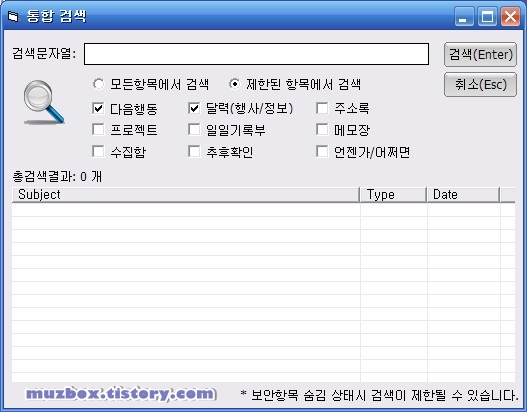Check the 메모장 checkbox
This screenshot has height=412, width=527.
[322, 130]
